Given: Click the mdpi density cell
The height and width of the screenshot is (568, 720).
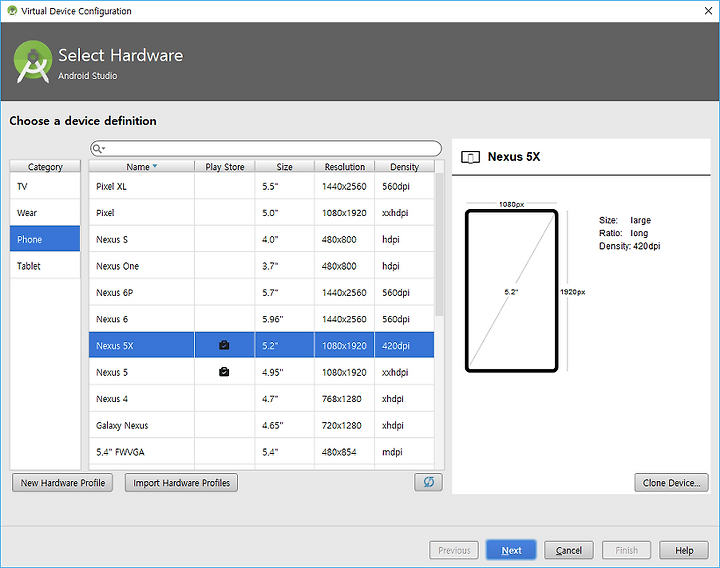Looking at the screenshot, I should tap(404, 452).
